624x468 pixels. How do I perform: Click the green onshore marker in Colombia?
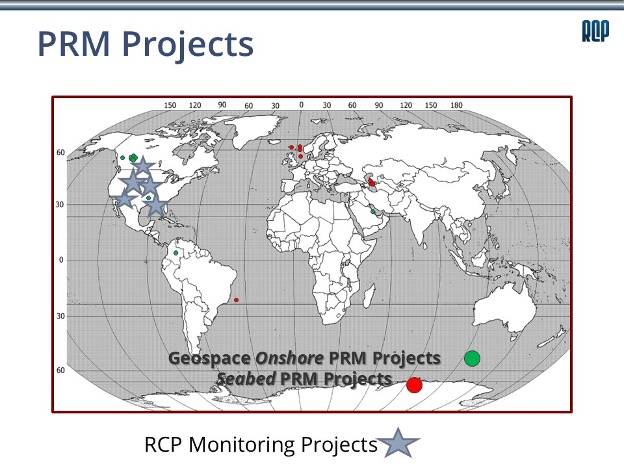click(176, 253)
